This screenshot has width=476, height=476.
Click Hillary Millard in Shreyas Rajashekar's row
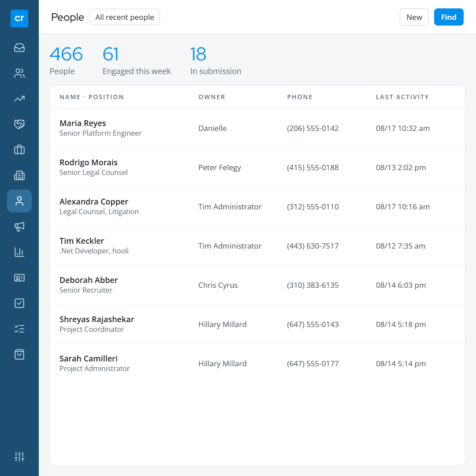pos(222,324)
